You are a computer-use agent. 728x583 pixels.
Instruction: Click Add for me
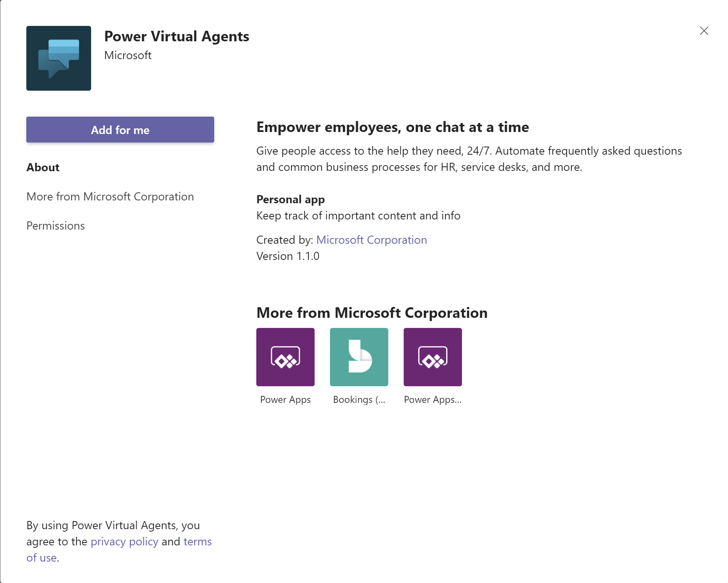tap(120, 130)
